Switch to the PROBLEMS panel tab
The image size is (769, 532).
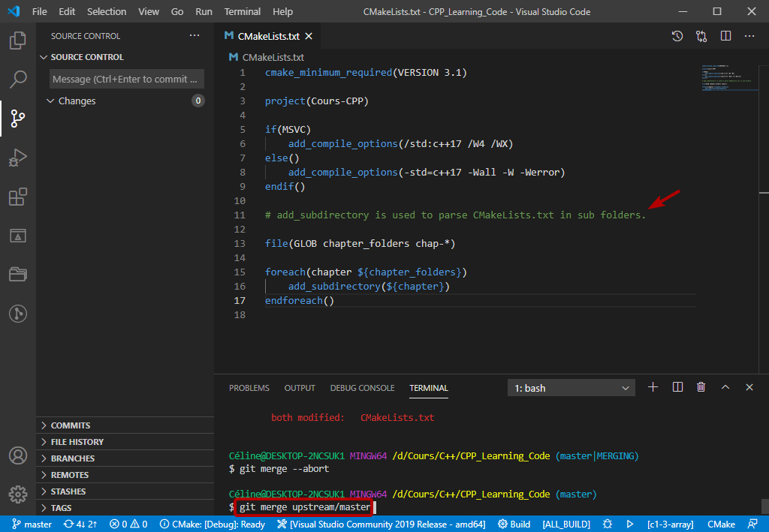pos(249,388)
